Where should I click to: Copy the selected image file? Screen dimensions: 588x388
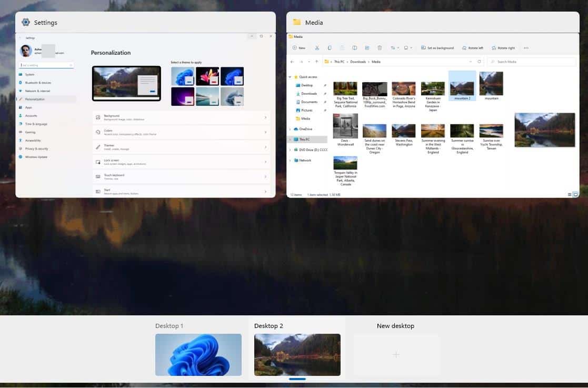click(x=329, y=47)
